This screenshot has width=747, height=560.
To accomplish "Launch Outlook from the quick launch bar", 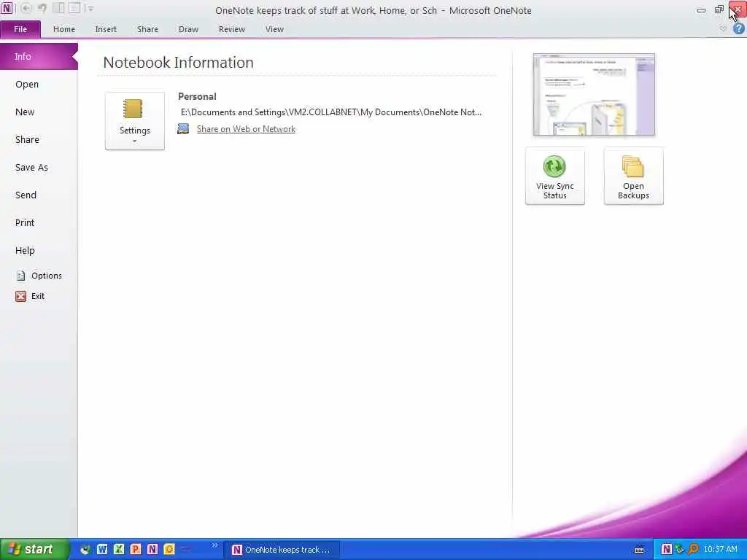I will (169, 550).
